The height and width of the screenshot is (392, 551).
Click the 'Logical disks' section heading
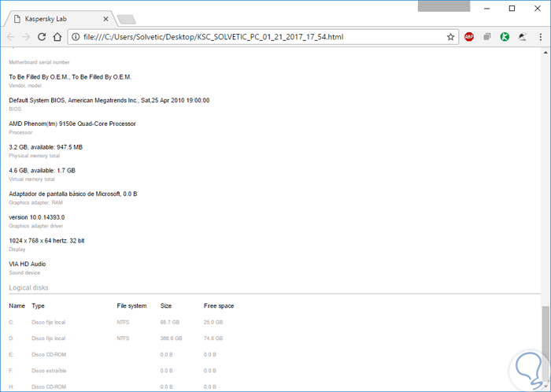click(x=28, y=287)
